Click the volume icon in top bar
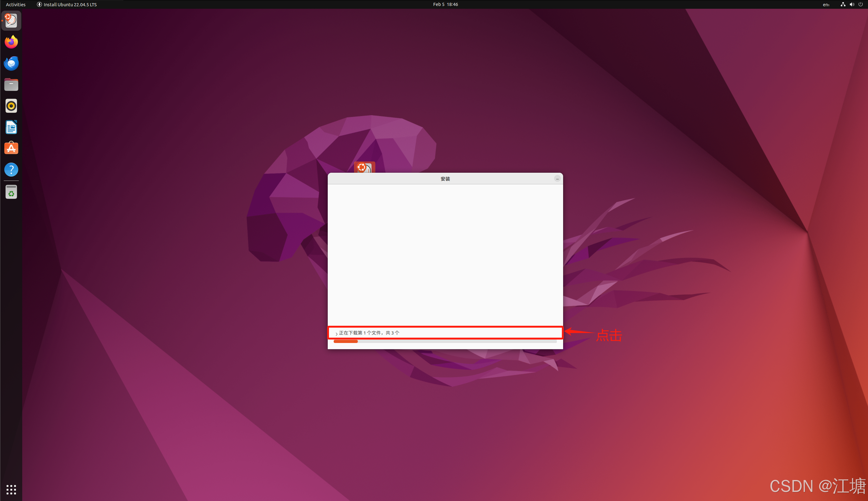Viewport: 868px width, 501px height. click(851, 4)
